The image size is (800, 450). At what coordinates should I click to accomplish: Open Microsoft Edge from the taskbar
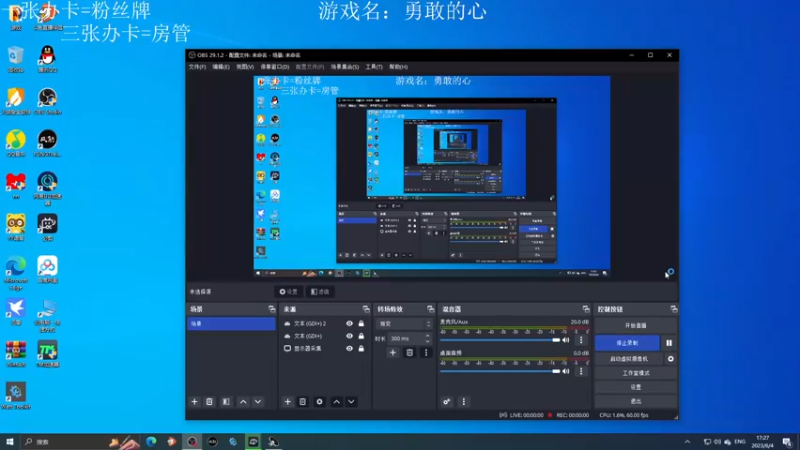pos(151,442)
